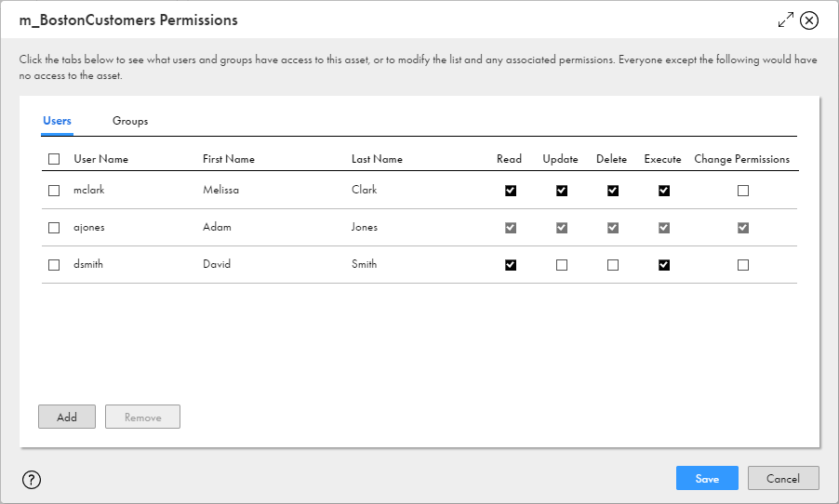Uncheck Read permission for dsmith

coord(511,265)
